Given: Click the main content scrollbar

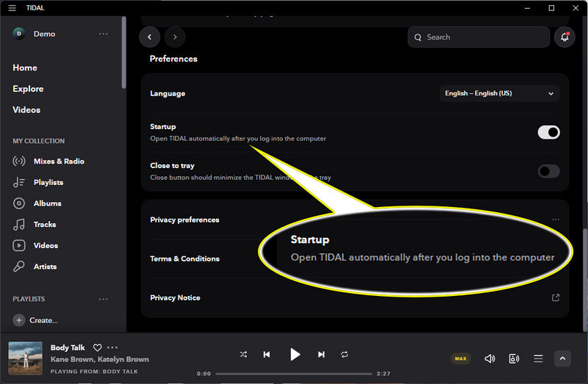Looking at the screenshot, I should click(x=585, y=279).
